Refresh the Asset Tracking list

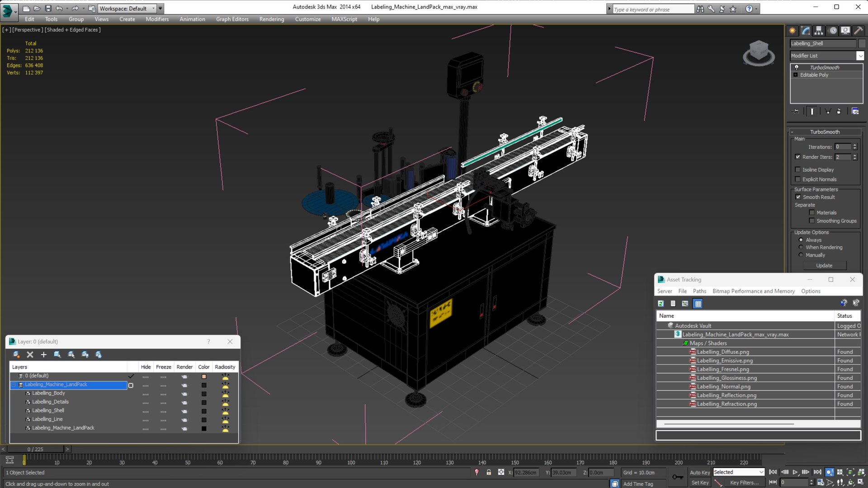click(x=660, y=304)
